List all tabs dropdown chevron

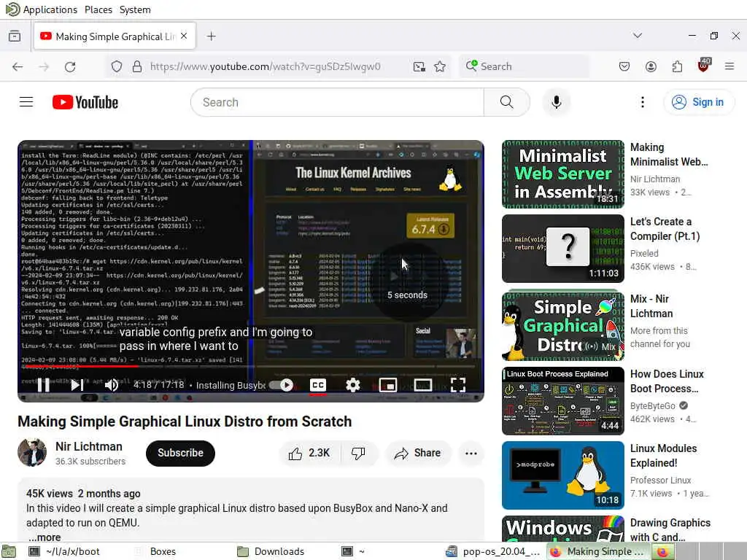(x=638, y=36)
